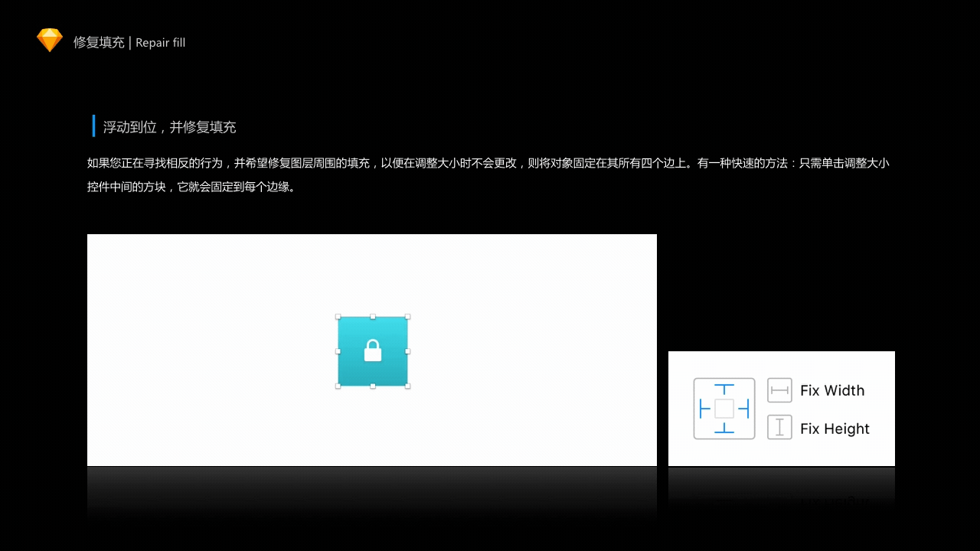Enable the right-edge pin in the pinning control
This screenshot has height=551, width=980.
[x=743, y=408]
